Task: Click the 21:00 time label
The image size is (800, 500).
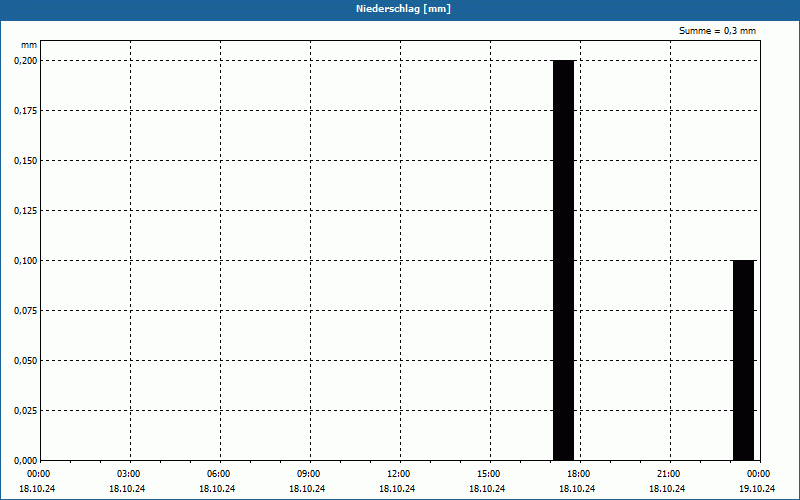Action: (x=669, y=474)
